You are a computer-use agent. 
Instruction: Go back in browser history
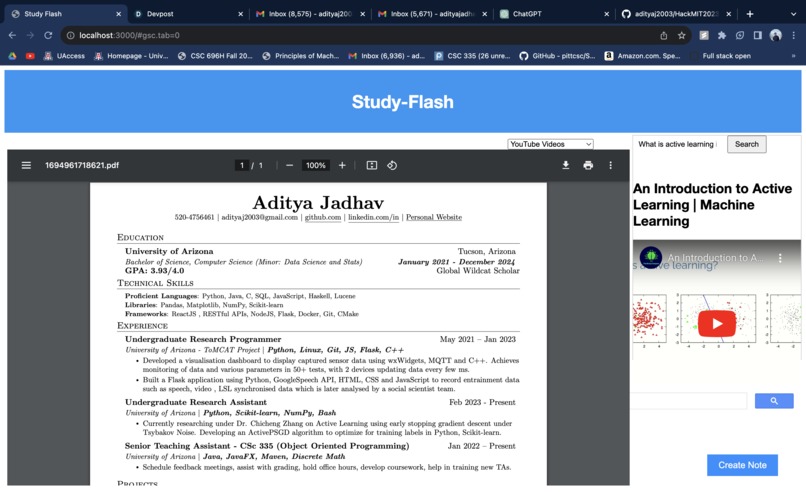click(12, 35)
